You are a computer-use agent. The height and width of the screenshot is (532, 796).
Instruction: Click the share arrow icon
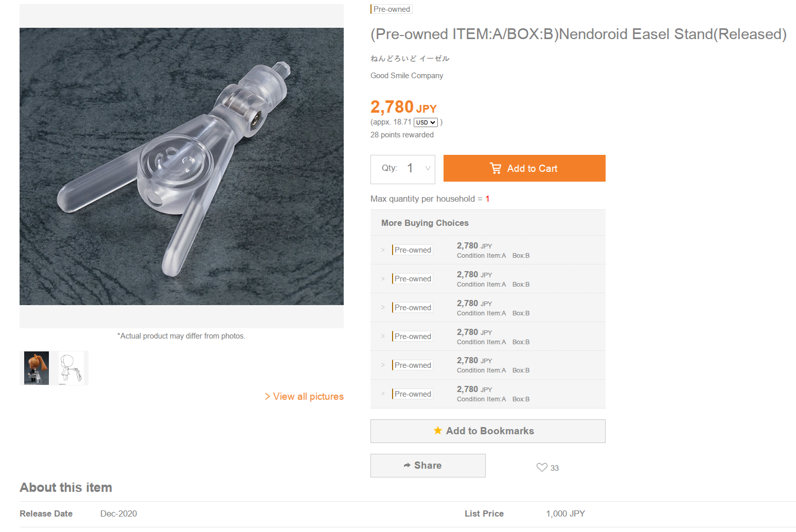pyautogui.click(x=407, y=465)
